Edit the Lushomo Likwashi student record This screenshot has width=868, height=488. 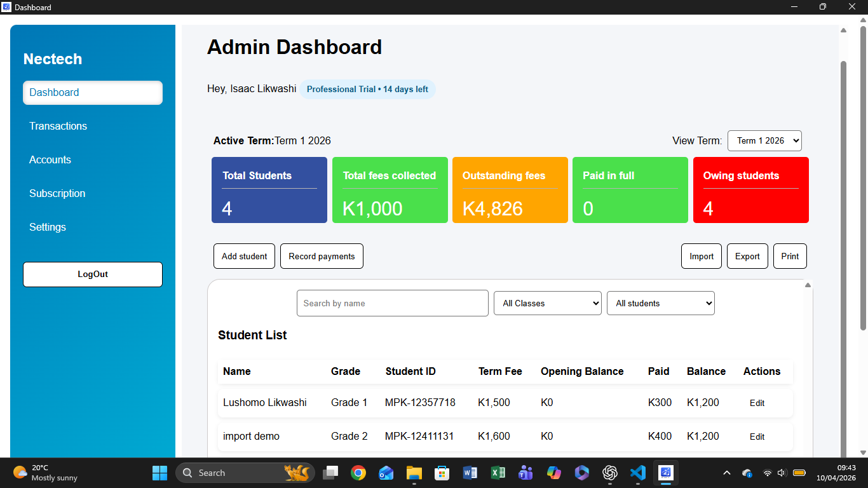tap(757, 403)
